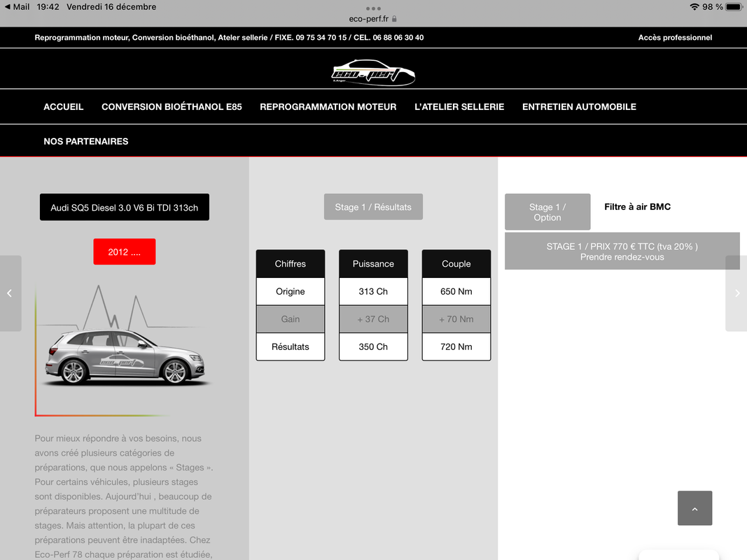Click the Résultats row label

pyautogui.click(x=290, y=346)
